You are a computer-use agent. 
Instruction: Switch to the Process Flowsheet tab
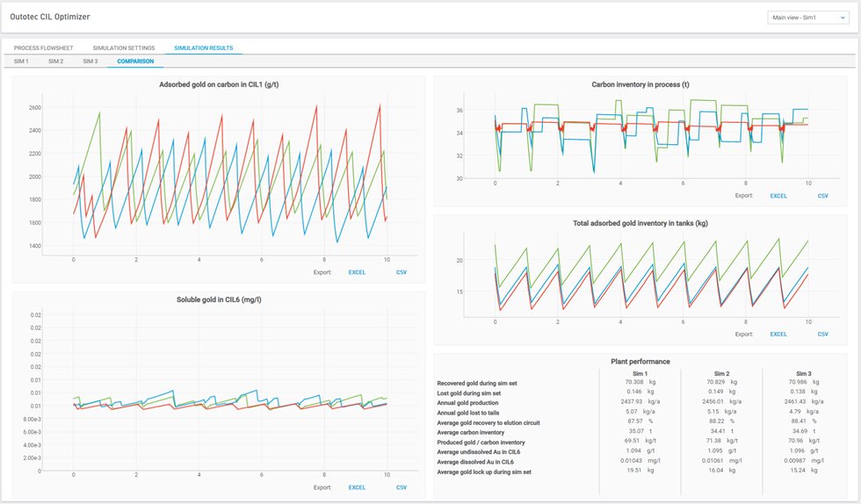[43, 48]
